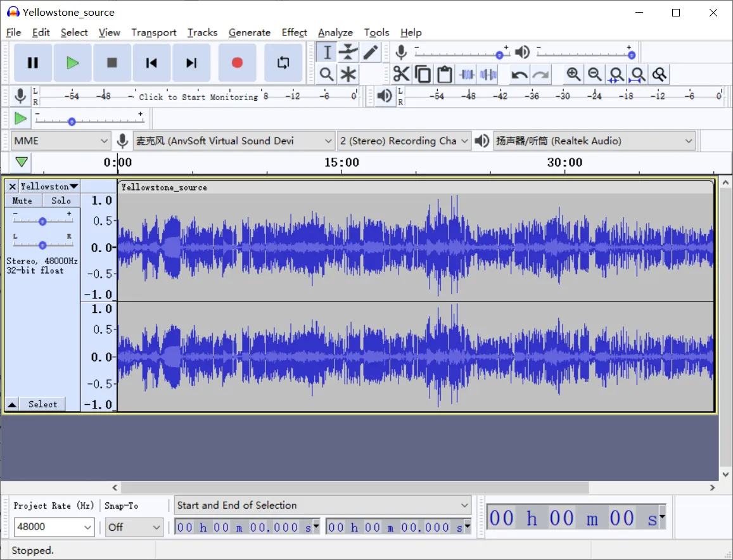
Task: Click the Undo arrow icon
Action: [x=519, y=75]
